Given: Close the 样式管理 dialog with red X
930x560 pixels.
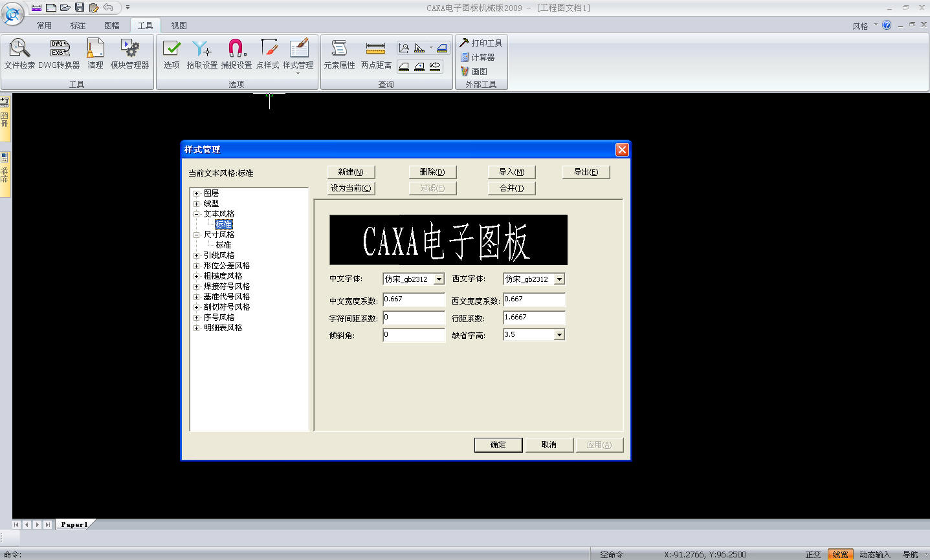Looking at the screenshot, I should tap(622, 149).
